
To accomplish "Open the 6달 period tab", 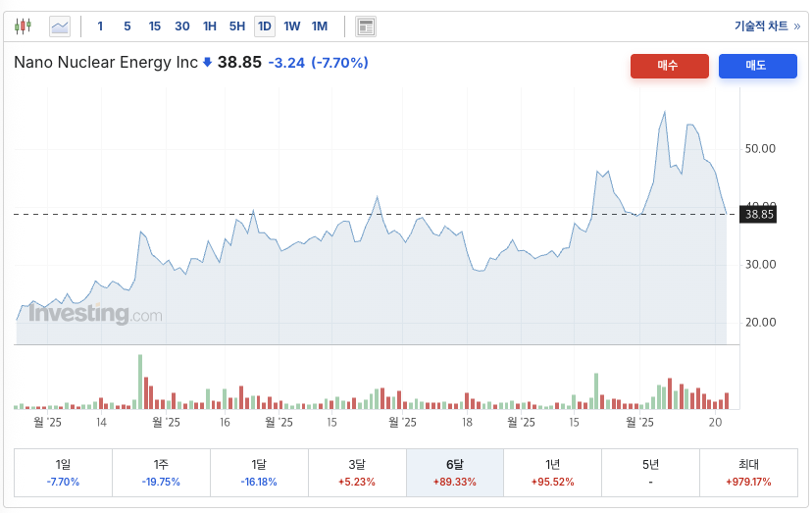I will 454,473.
